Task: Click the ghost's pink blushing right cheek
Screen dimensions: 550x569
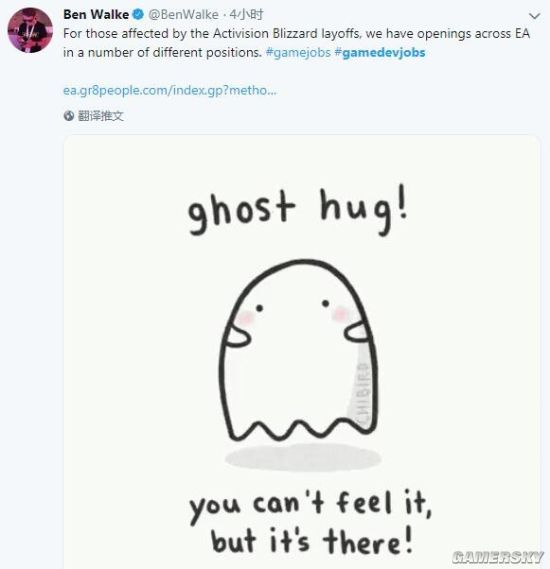Action: (x=341, y=314)
